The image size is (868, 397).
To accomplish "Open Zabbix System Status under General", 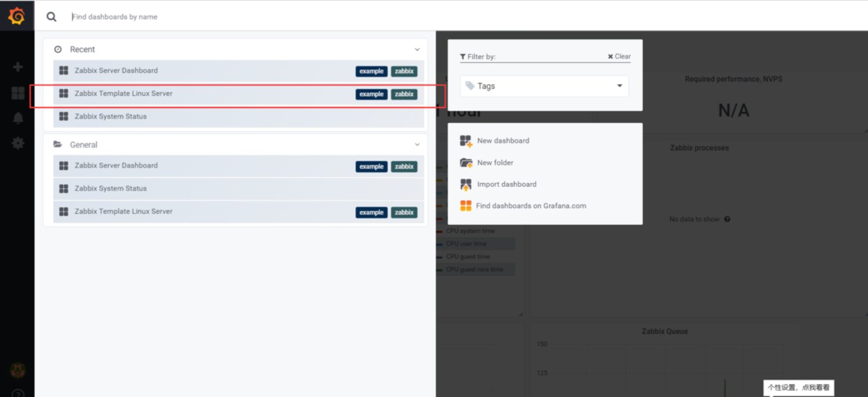I will pos(238,189).
